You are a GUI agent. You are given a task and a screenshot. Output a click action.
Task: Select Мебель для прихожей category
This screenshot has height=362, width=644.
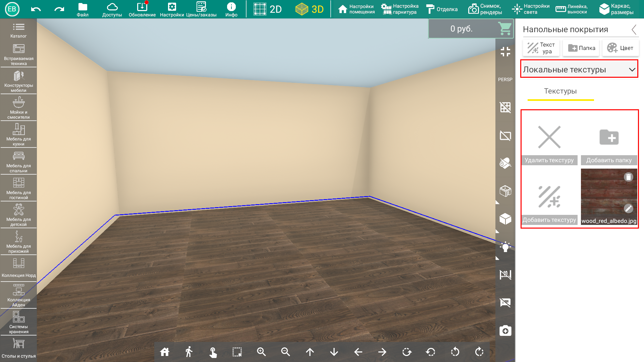(x=18, y=242)
